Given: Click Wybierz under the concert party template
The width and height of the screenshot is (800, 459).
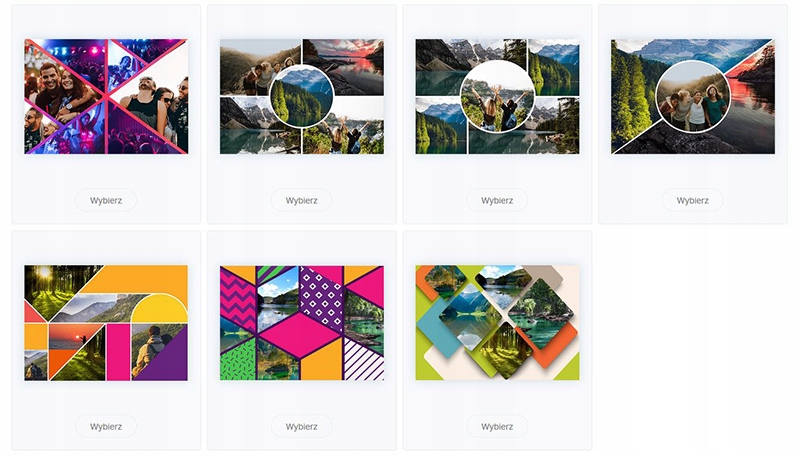Looking at the screenshot, I should (106, 200).
